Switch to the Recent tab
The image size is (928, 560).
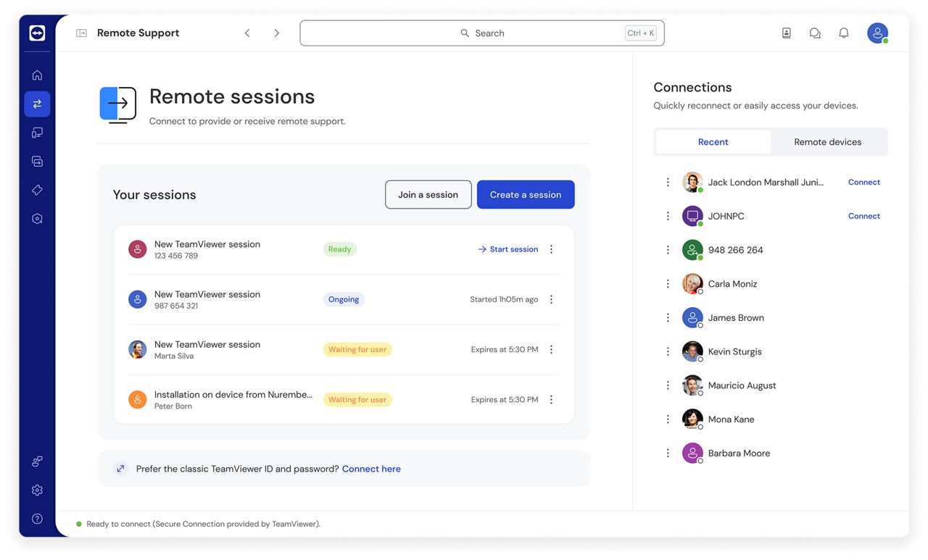pyautogui.click(x=713, y=142)
